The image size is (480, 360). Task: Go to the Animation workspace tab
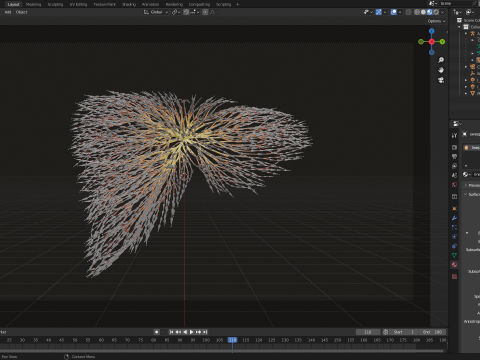[x=150, y=4]
